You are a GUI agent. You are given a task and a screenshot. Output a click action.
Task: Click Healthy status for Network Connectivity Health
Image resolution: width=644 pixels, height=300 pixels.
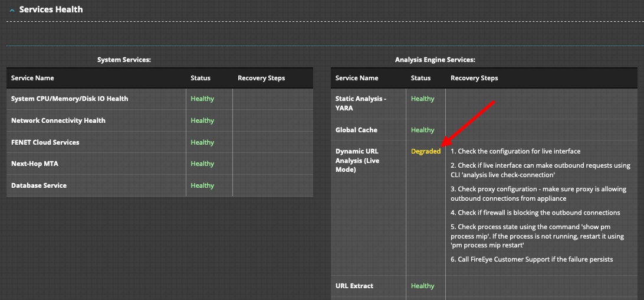(202, 120)
